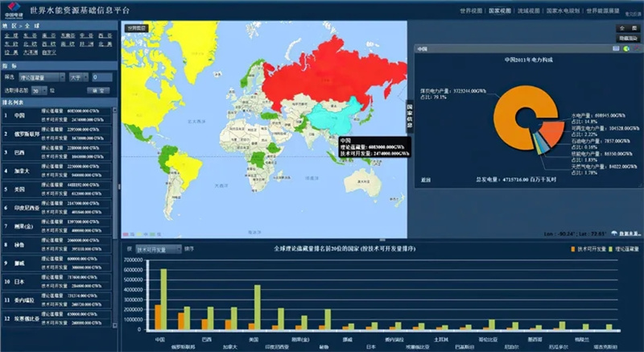The height and width of the screenshot is (352, 644).
Task: Click the pie chart icon in 中国 panel
Action: (626, 49)
